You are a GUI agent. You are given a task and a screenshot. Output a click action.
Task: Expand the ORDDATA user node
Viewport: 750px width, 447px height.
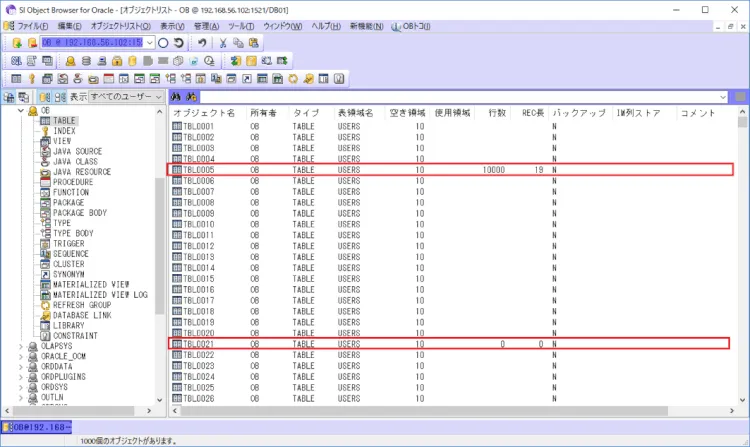point(21,367)
